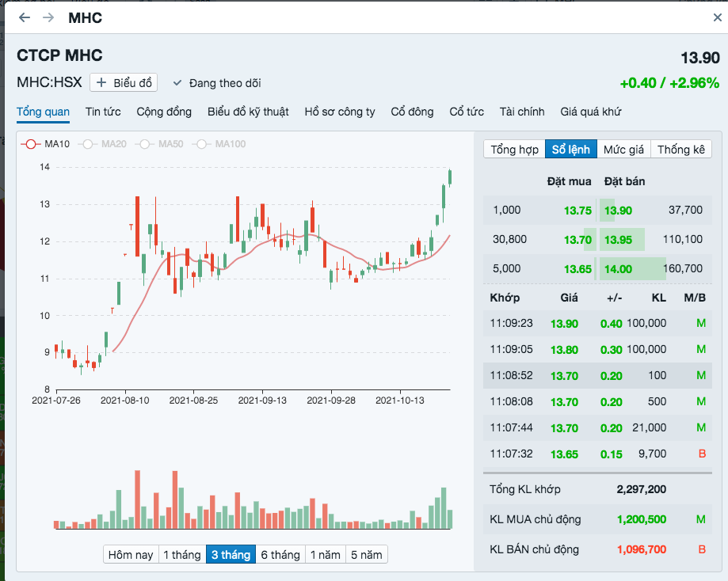Open the Tổng quan tab

44,112
